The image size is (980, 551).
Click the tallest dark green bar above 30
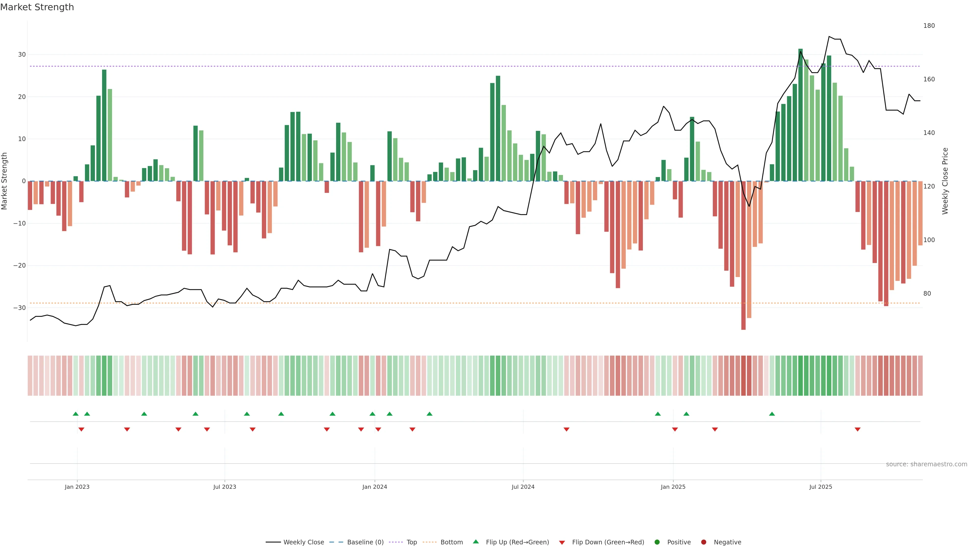(800, 114)
